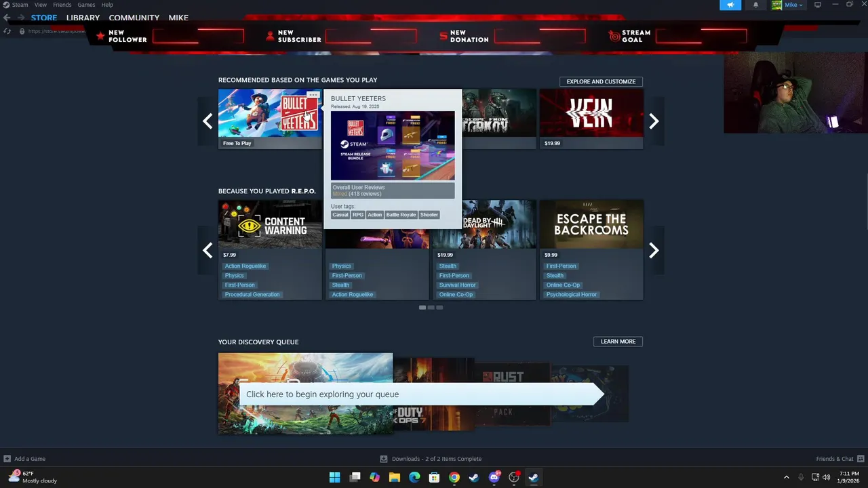Open the Help menu
Viewport: 868px width, 488px height.
point(107,5)
